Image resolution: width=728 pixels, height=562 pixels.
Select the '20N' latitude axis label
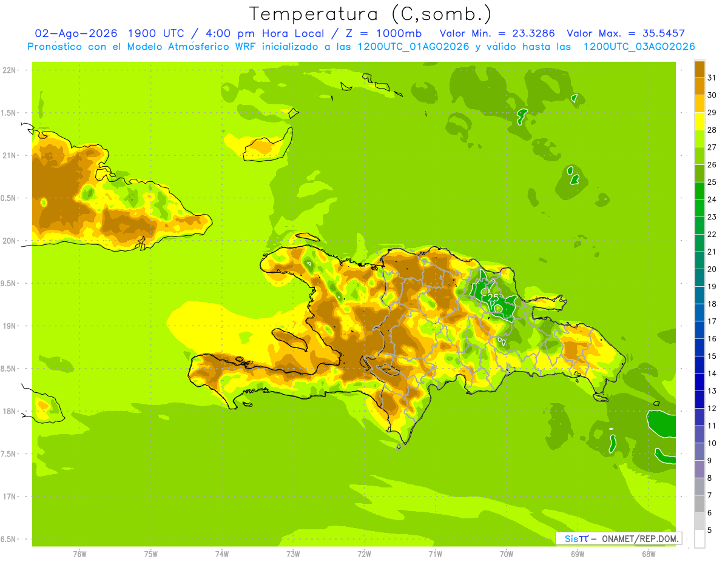point(8,241)
